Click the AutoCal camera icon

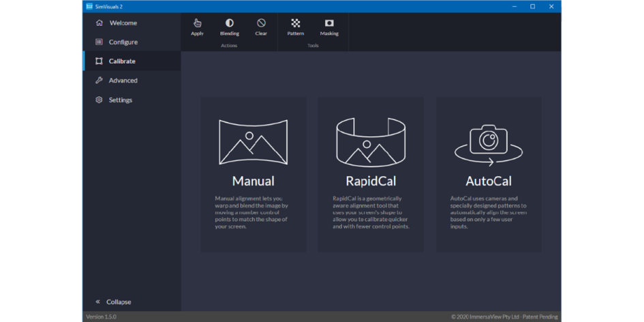[489, 145]
